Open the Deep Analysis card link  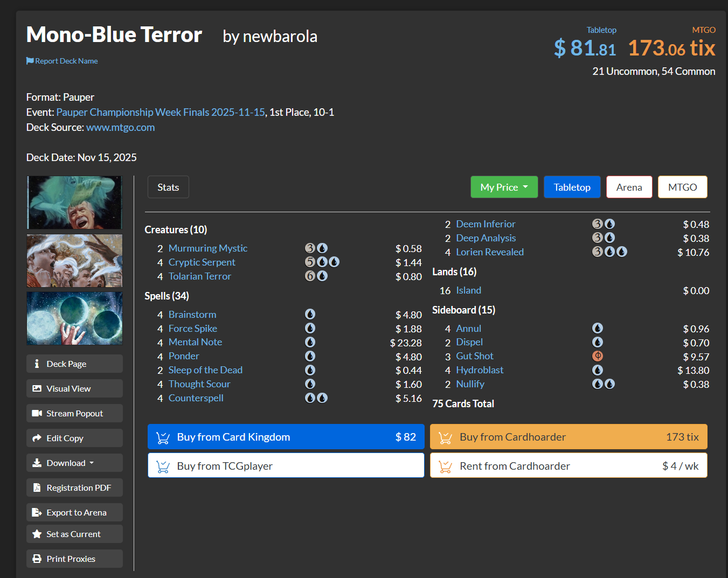[x=486, y=238]
